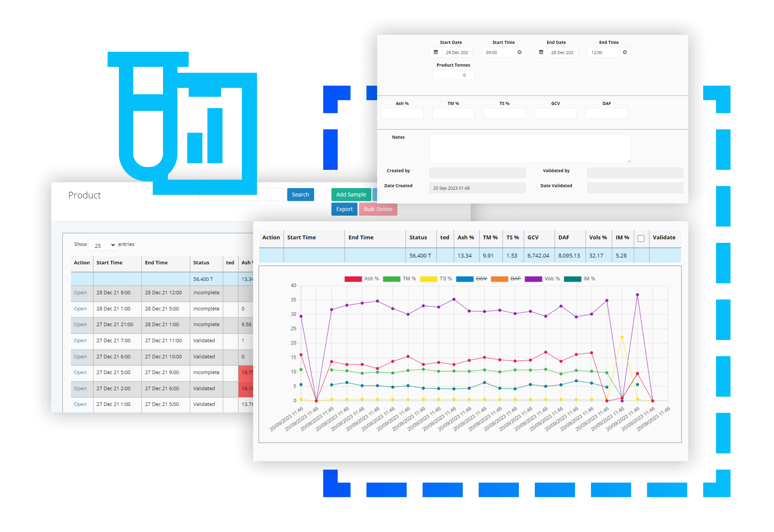Open the 27 Dec 21 6:00 sample
The width and height of the screenshot is (774, 532).
click(x=80, y=357)
